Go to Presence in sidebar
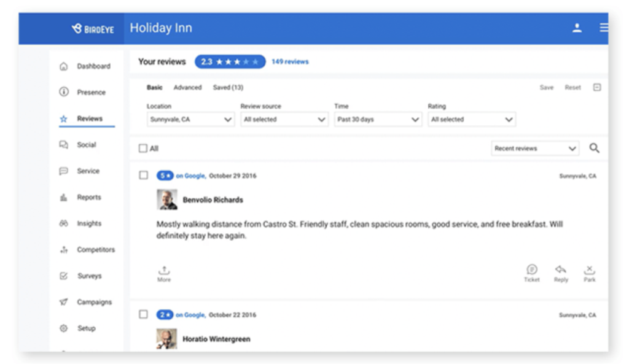Image resolution: width=629 pixels, height=364 pixels. click(x=91, y=92)
